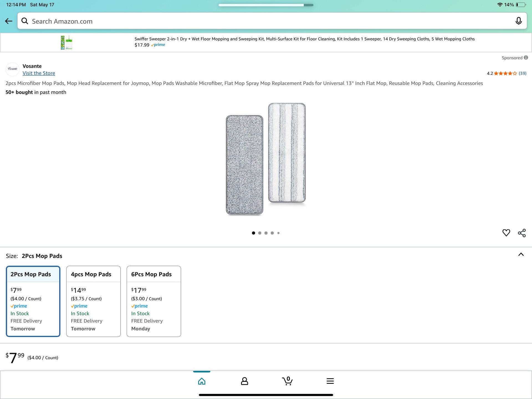
Task: Tap the iOS home indicator bar
Action: point(266,395)
